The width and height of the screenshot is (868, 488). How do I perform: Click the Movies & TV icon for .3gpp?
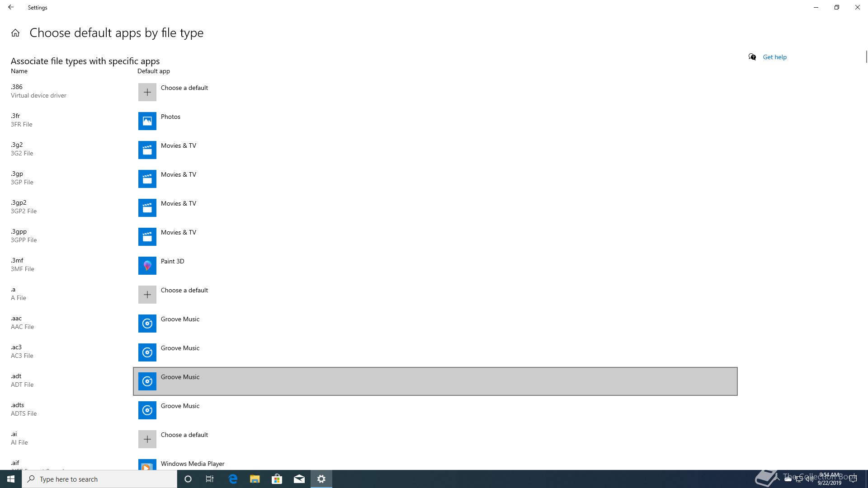coord(147,237)
